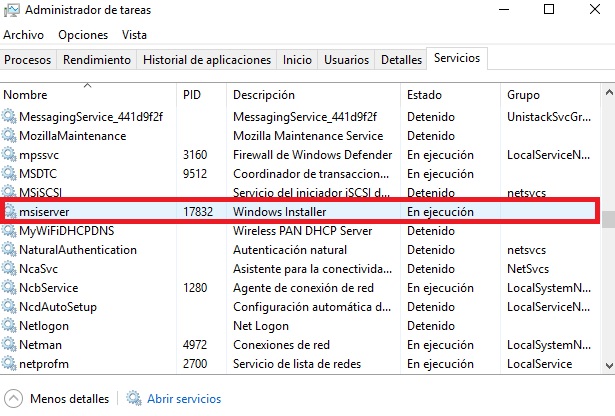The width and height of the screenshot is (615, 416).
Task: Sort by the Descripción column header
Action: [313, 94]
